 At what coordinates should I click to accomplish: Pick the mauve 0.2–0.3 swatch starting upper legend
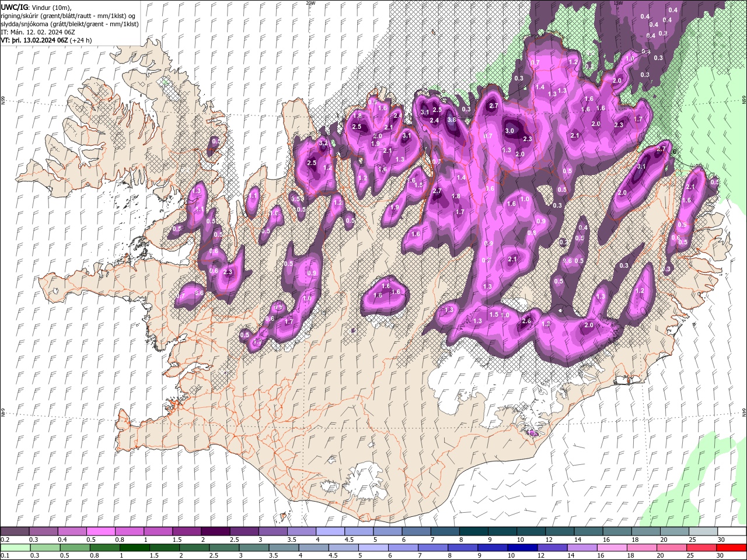(x=15, y=531)
